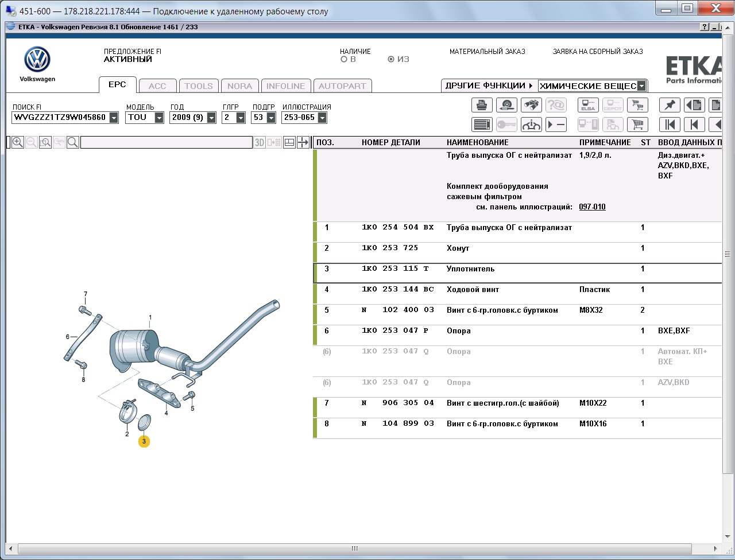Click the illustration search input field

tap(167, 142)
